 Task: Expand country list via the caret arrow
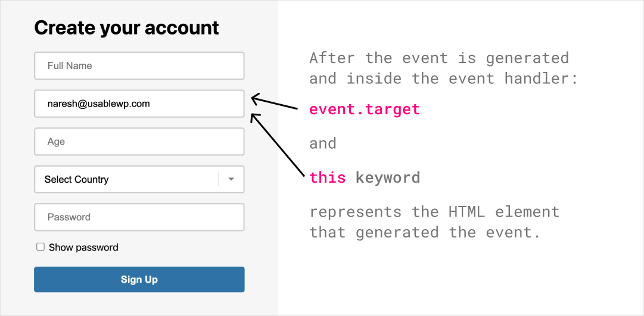(x=231, y=179)
